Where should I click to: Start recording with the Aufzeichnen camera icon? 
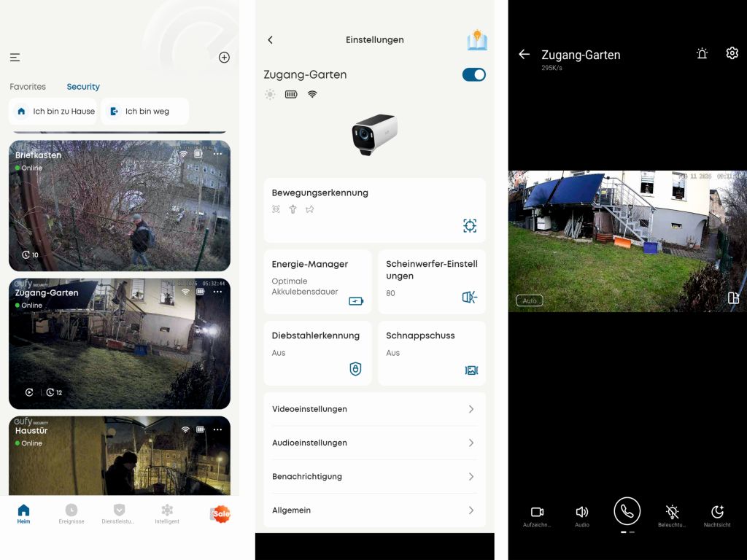pos(537,513)
